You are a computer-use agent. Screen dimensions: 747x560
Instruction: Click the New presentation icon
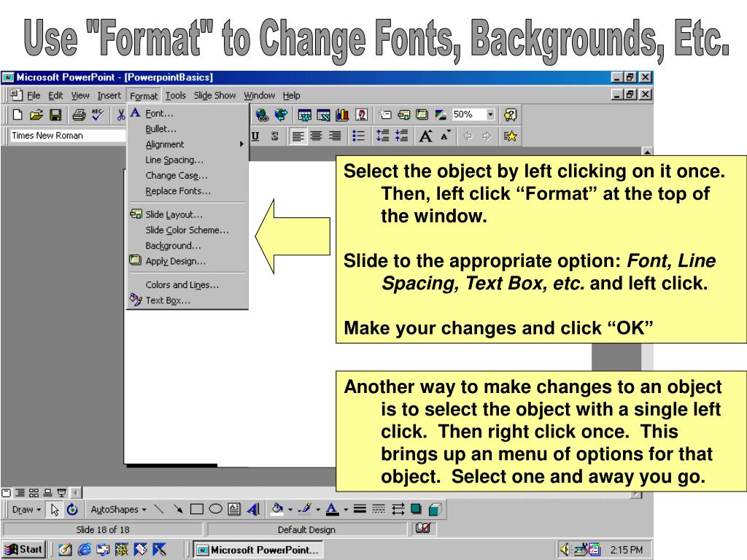[18, 114]
